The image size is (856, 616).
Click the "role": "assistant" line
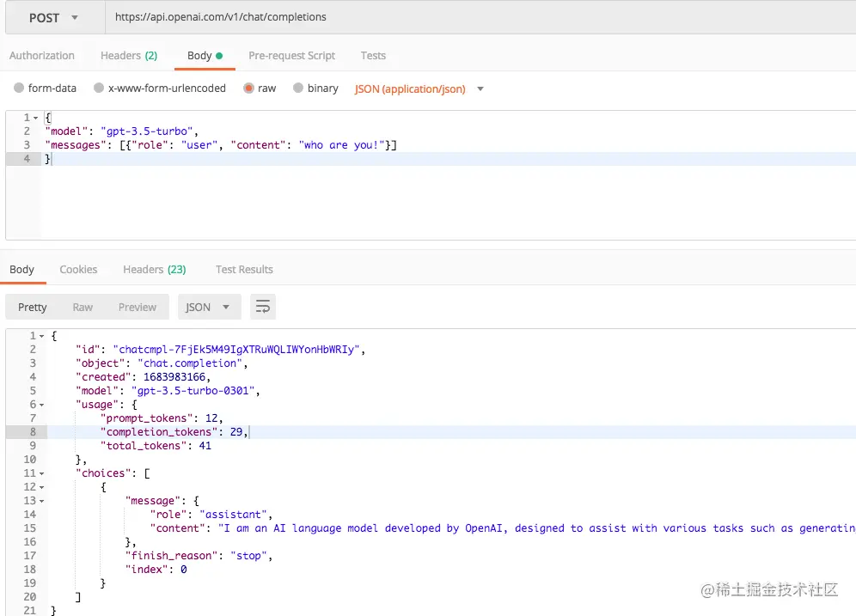[211, 515]
